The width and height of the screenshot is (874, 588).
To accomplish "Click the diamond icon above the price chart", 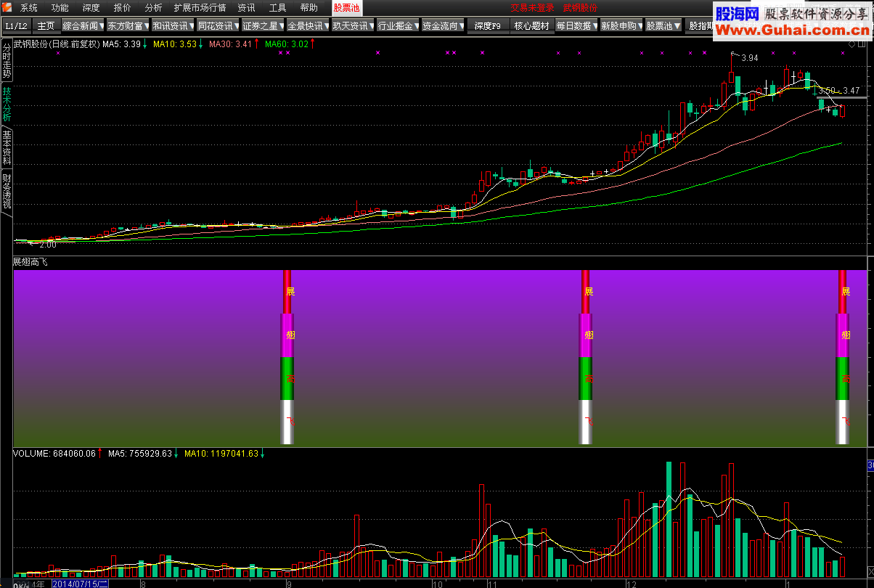I will (x=851, y=44).
